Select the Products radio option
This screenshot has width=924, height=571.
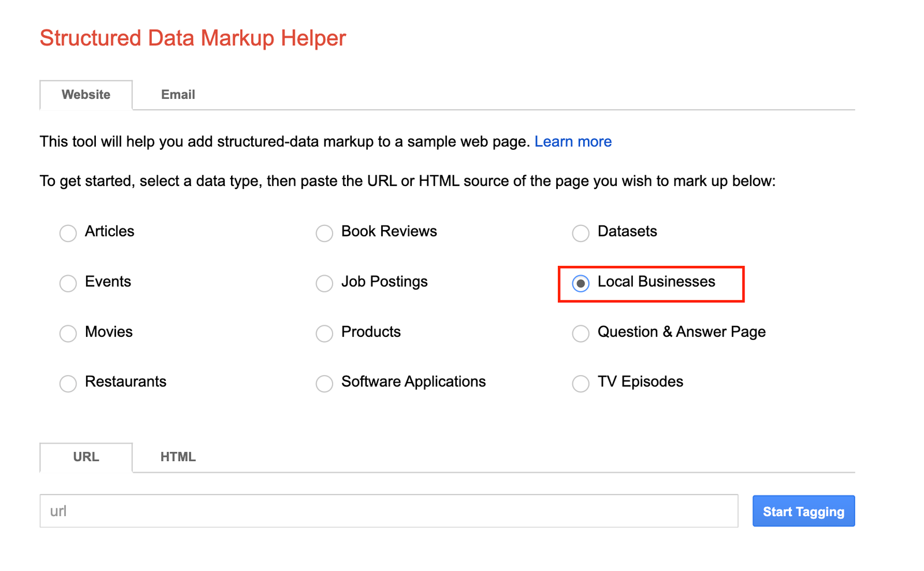coord(325,333)
